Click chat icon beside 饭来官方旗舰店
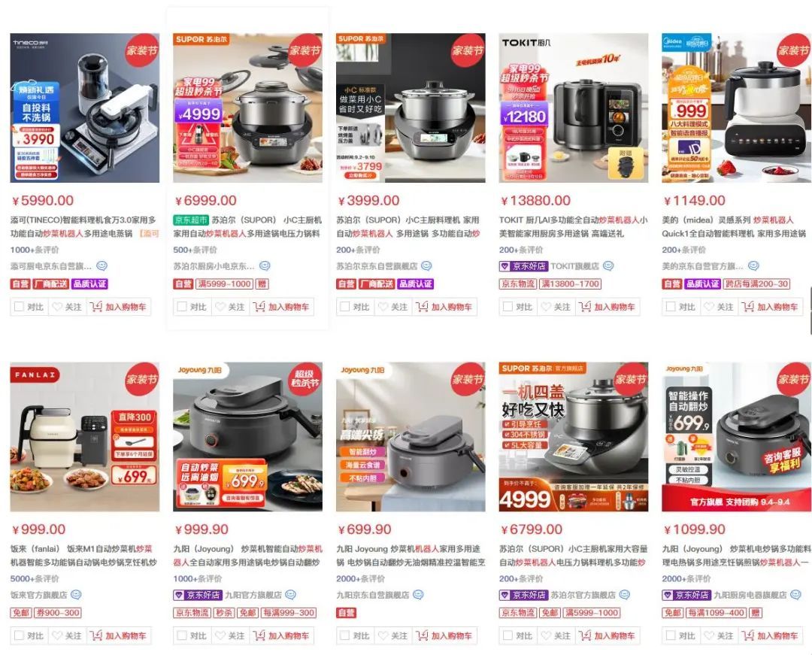812x655 pixels. (76, 595)
